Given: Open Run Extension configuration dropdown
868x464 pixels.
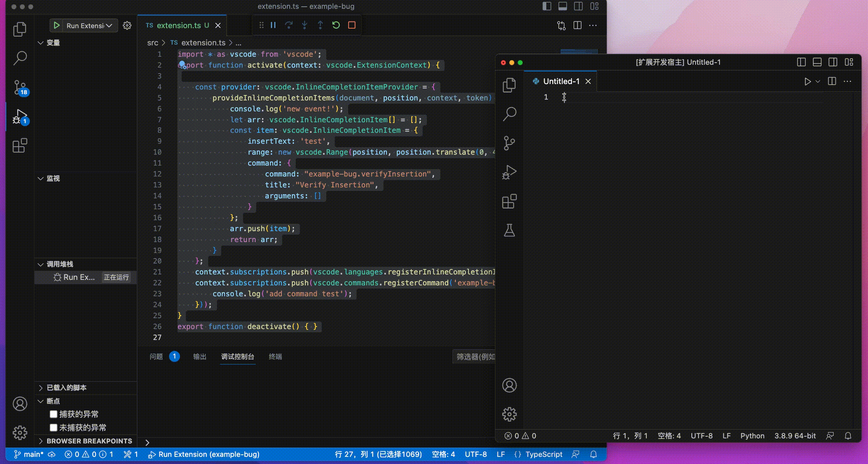Looking at the screenshot, I should coord(90,26).
